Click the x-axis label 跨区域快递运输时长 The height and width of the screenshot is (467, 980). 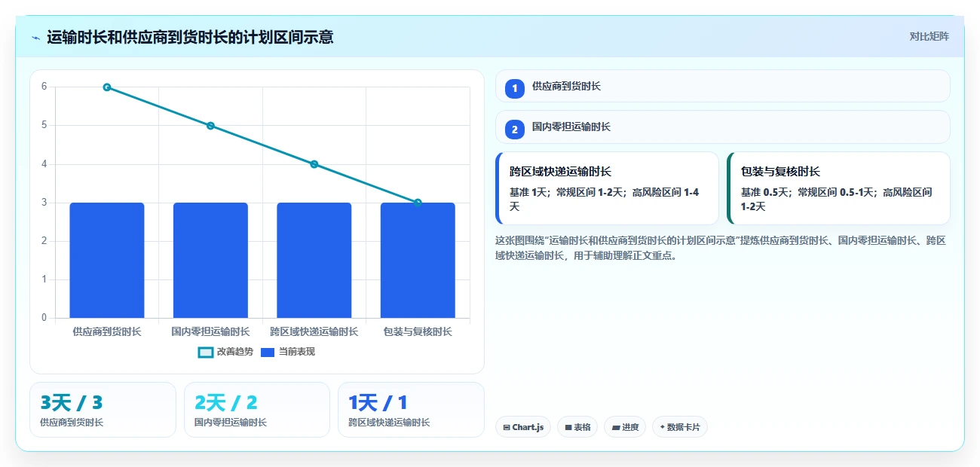[314, 331]
